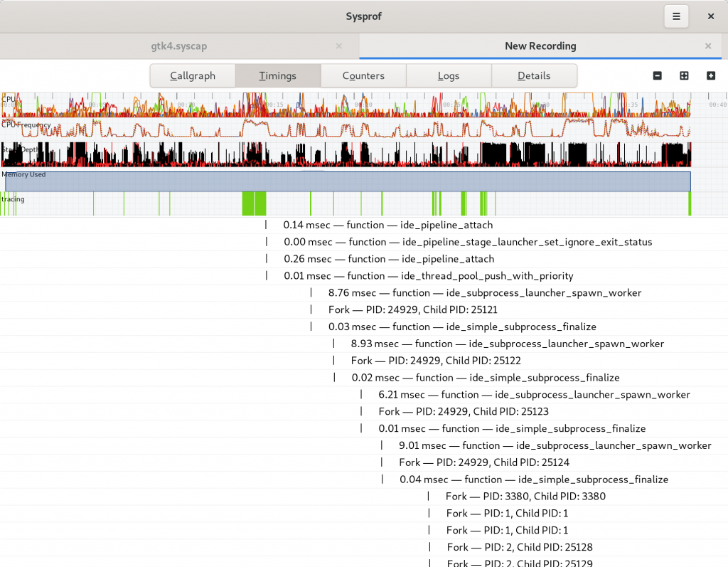Select the 0.14 msec ide_pipeline_attach entry
The height and width of the screenshot is (567, 728).
click(x=364, y=225)
